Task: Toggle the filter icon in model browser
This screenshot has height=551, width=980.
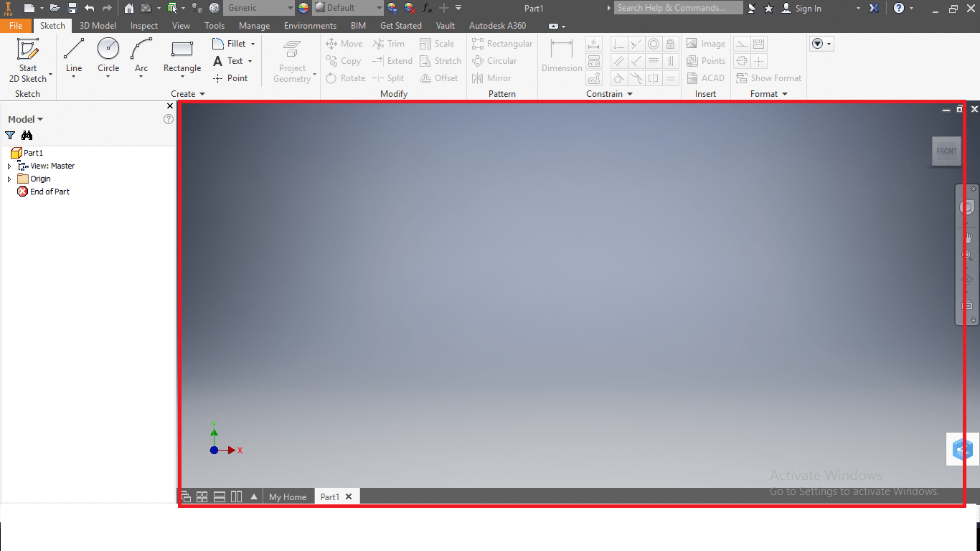Action: coord(10,135)
